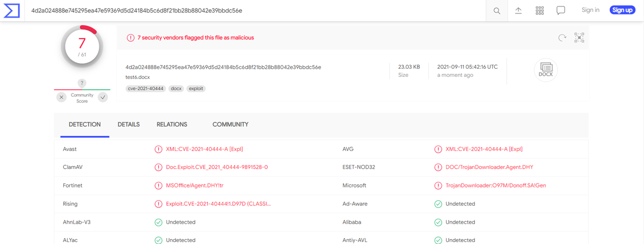The height and width of the screenshot is (244, 644).
Task: Click the red alert icon in the banner
Action: click(130, 38)
